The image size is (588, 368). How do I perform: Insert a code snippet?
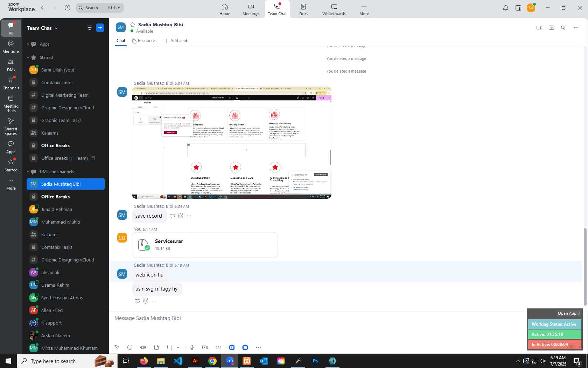click(x=218, y=347)
